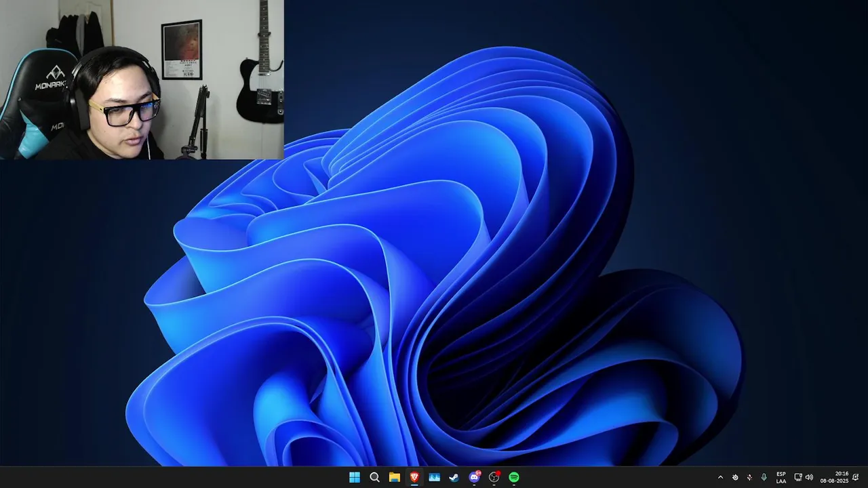Open clock showing 20:16 08-08-2025

pyautogui.click(x=834, y=477)
